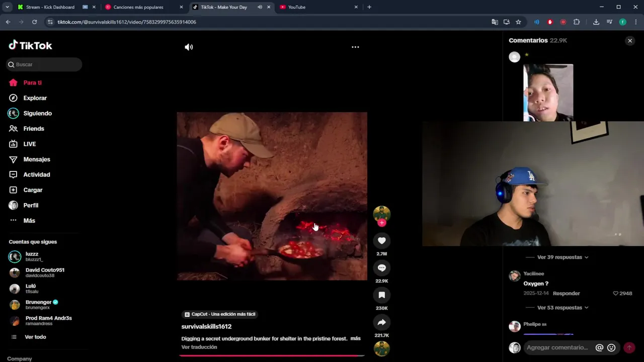The image size is (644, 362).
Task: Open Yaciiinee's profile from comment
Action: pyautogui.click(x=534, y=274)
